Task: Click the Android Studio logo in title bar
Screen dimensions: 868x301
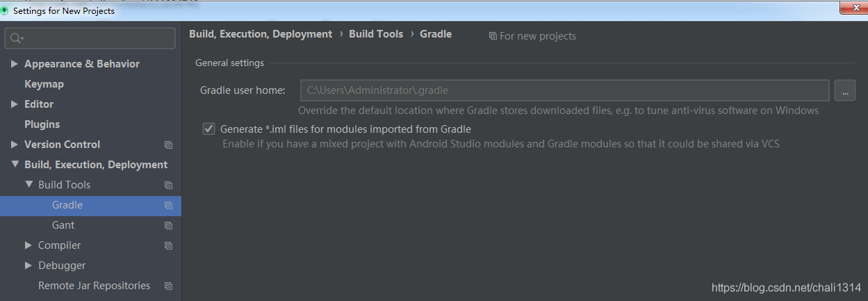Action: pyautogui.click(x=5, y=11)
